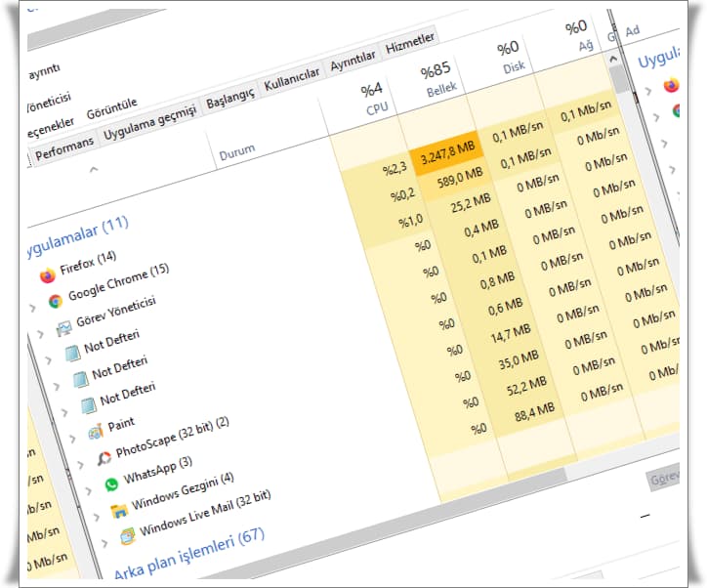Click the Uygulamalar (11) group header

[x=77, y=236]
